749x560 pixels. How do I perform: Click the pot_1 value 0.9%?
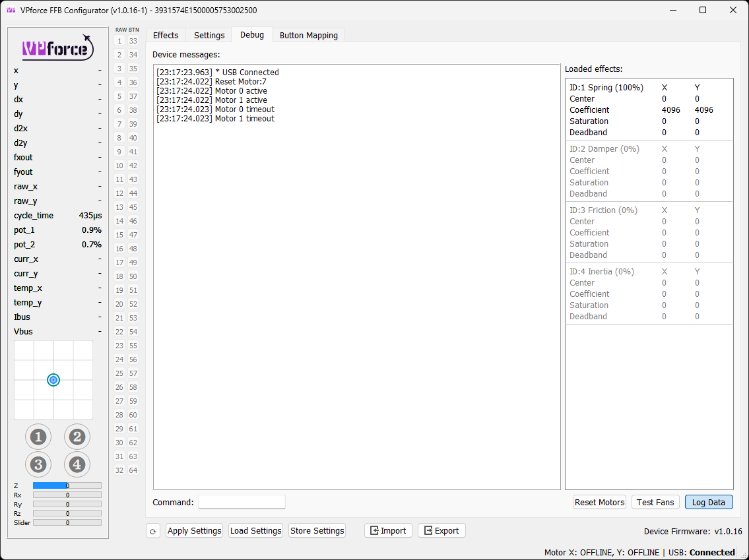(x=92, y=230)
